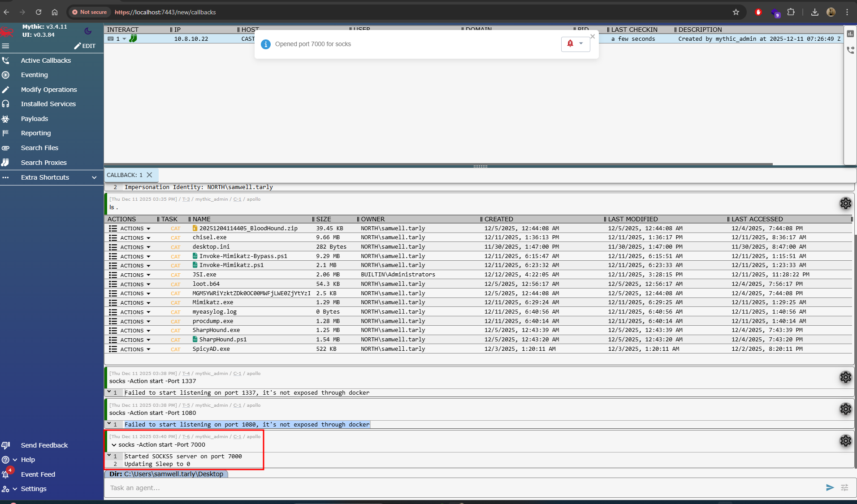This screenshot has height=504, width=857.
Task: Click the send task arrow icon
Action: tap(830, 487)
